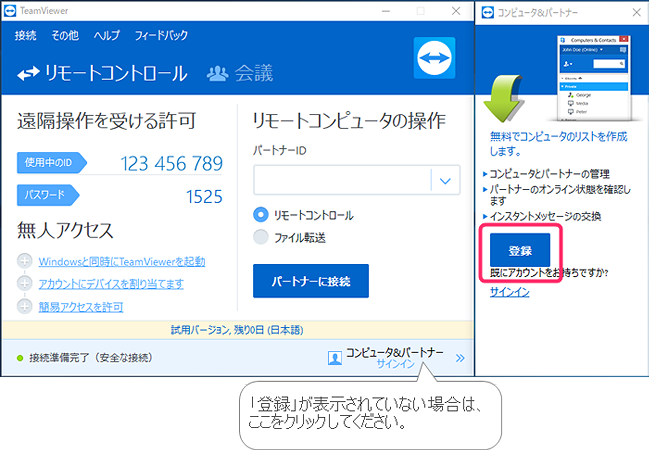Image resolution: width=649 pixels, height=460 pixels.
Task: Switch to the リモートコントロール tab
Action: (102, 74)
